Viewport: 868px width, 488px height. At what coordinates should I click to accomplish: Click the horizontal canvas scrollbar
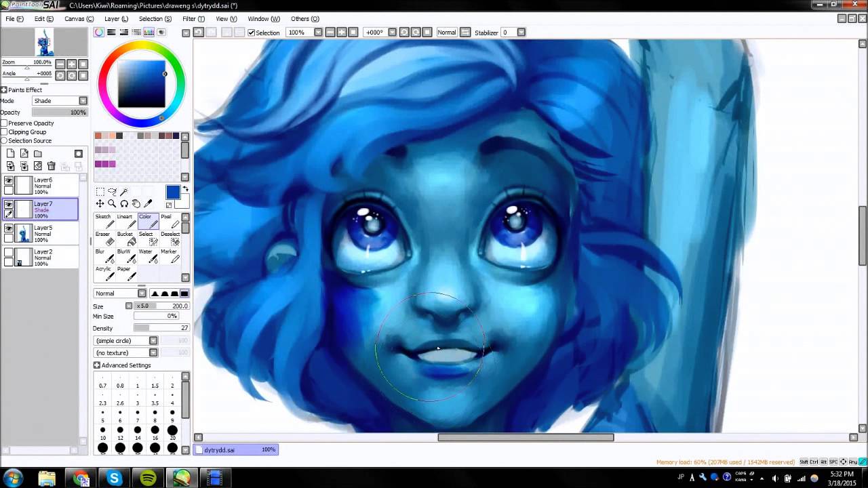(526, 437)
